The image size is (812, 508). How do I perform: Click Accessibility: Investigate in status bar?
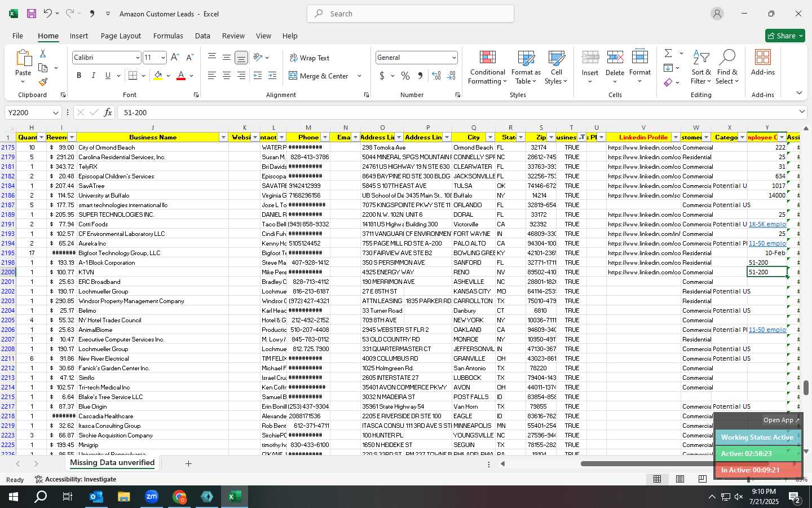[x=76, y=479]
